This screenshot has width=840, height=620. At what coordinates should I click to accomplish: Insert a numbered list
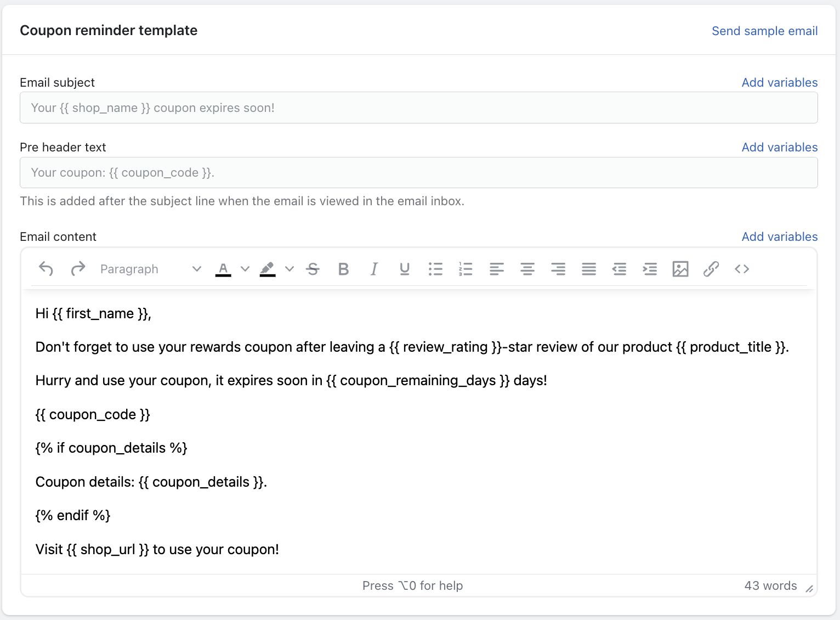[466, 269]
